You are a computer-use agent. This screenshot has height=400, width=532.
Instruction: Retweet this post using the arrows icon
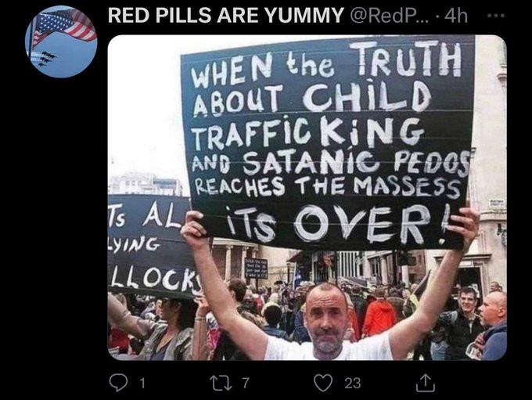point(221,383)
